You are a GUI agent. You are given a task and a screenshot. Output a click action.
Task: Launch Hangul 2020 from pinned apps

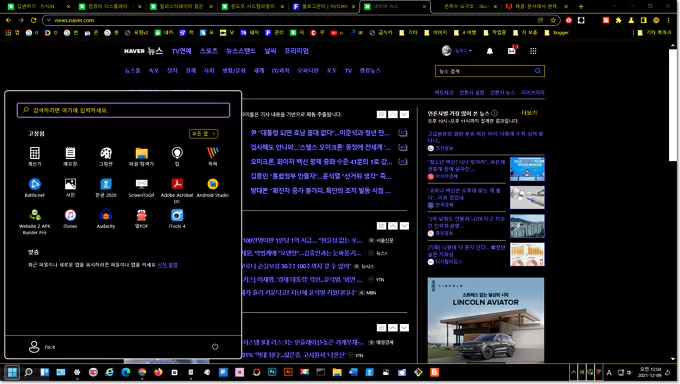[106, 187]
